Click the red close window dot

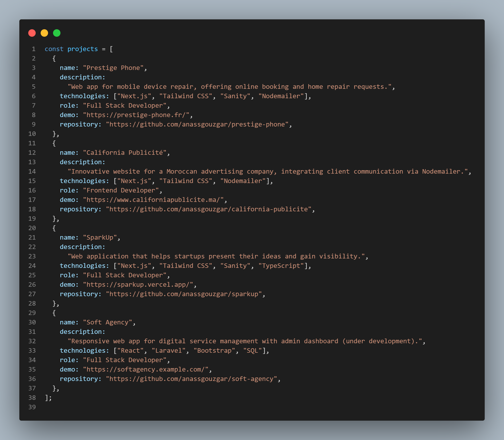(32, 33)
